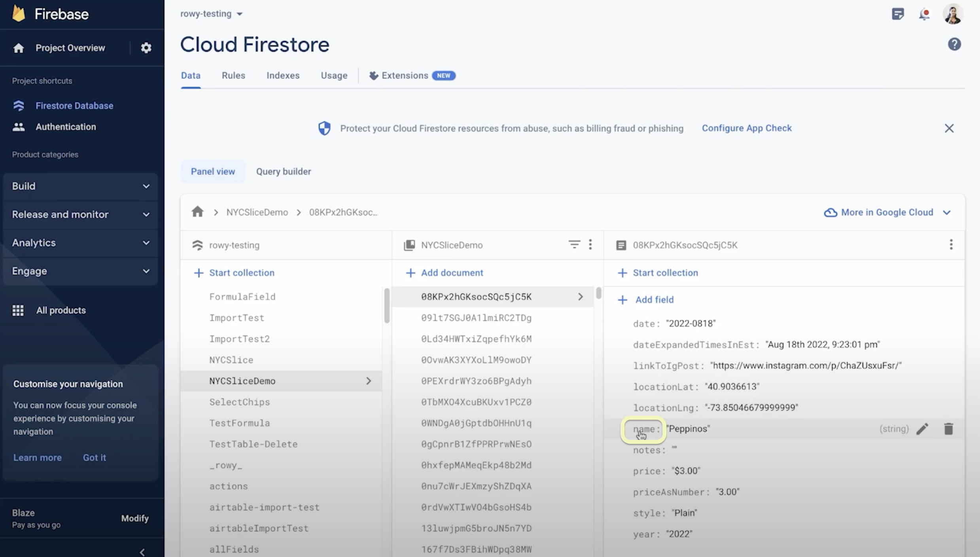Toggle Query builder view mode
The height and width of the screenshot is (557, 980).
tap(284, 171)
